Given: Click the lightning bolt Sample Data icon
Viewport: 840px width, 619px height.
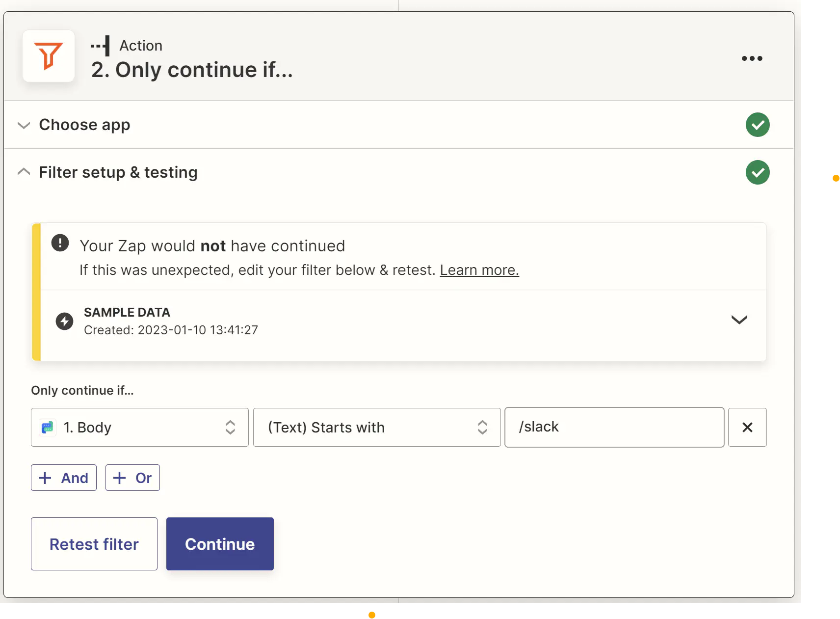Looking at the screenshot, I should click(64, 321).
